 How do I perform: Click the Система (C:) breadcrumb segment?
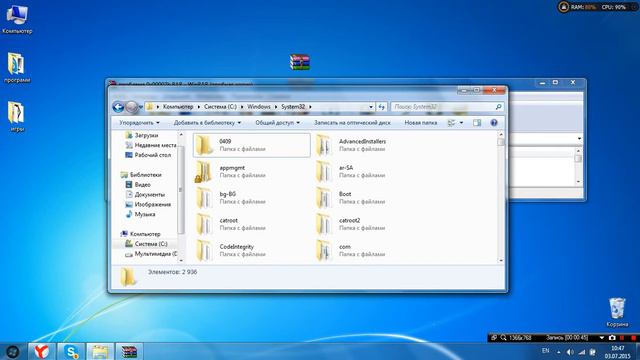point(220,107)
